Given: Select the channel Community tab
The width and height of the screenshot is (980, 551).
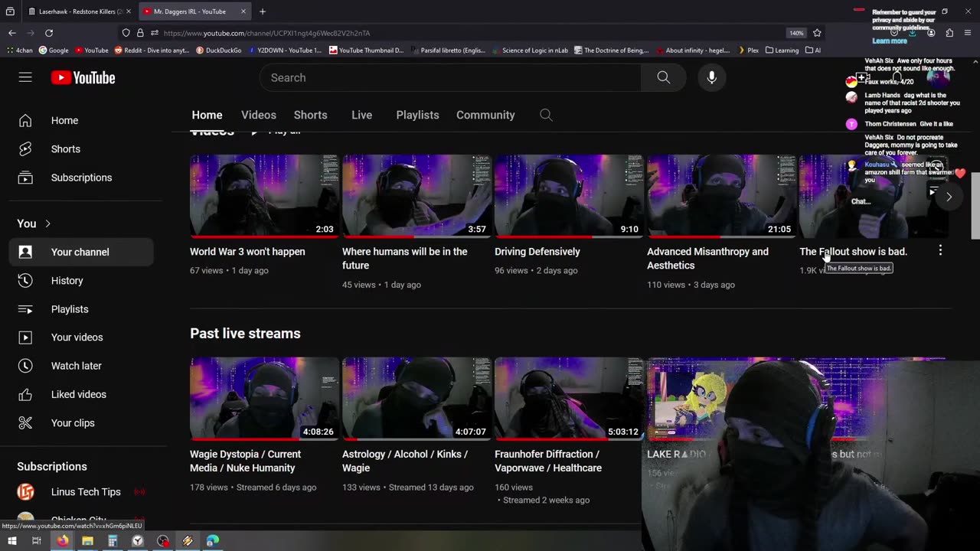Looking at the screenshot, I should (x=485, y=115).
